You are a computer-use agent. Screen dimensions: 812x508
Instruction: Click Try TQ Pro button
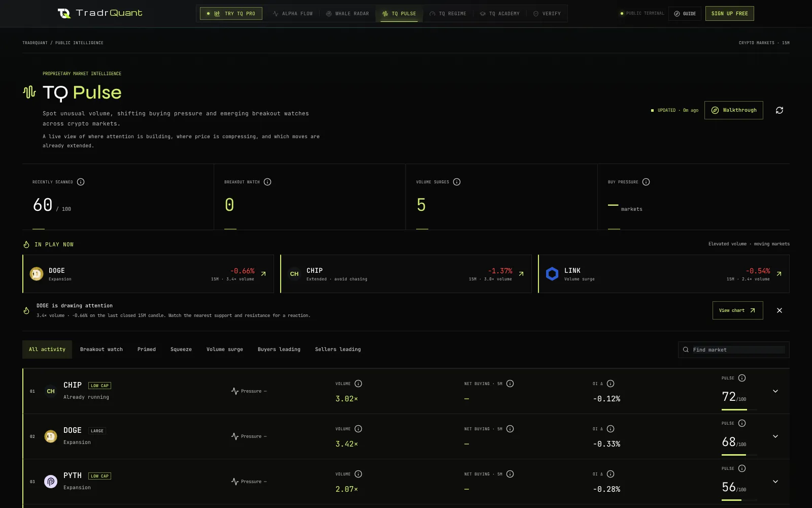click(231, 14)
